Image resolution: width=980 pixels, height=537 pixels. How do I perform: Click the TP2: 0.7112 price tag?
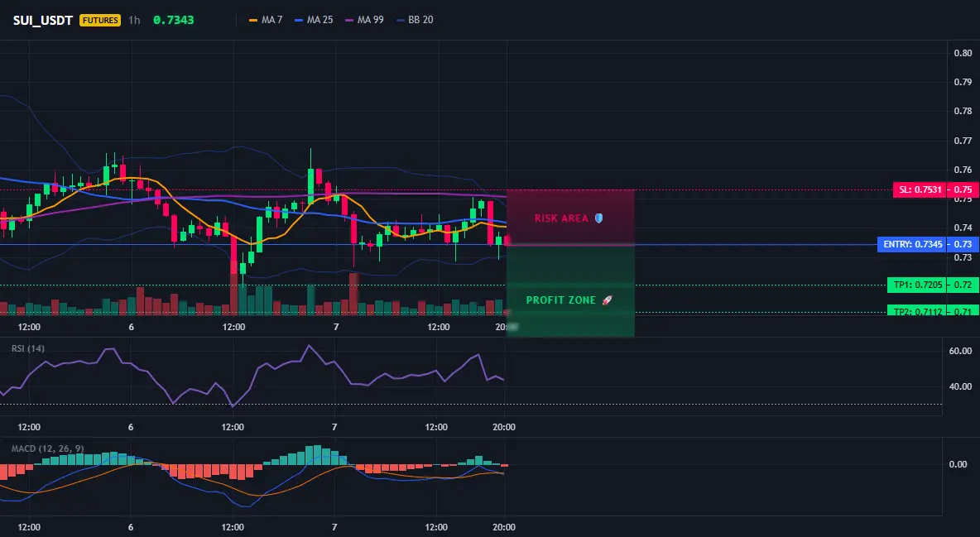[x=917, y=310]
